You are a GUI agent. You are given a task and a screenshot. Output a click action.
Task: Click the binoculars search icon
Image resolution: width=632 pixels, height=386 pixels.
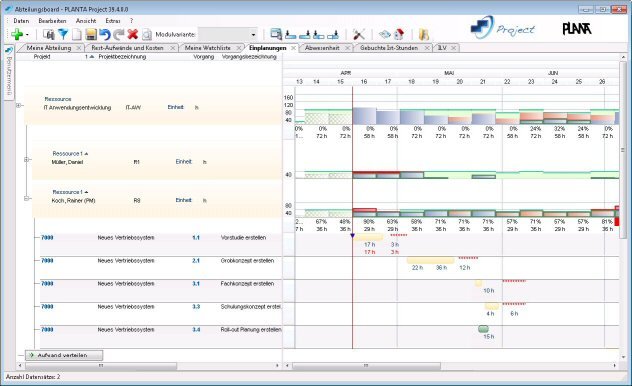point(49,35)
